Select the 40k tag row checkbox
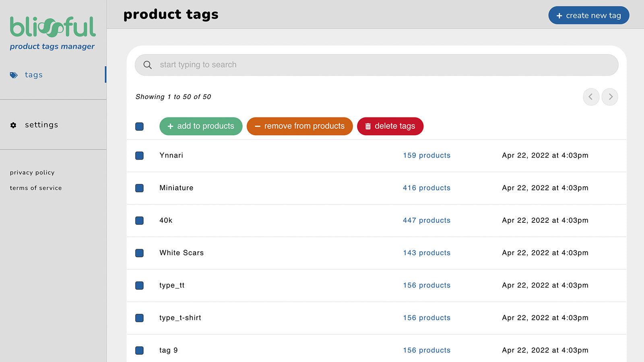Screen dimensions: 644x362 [x=139, y=220]
